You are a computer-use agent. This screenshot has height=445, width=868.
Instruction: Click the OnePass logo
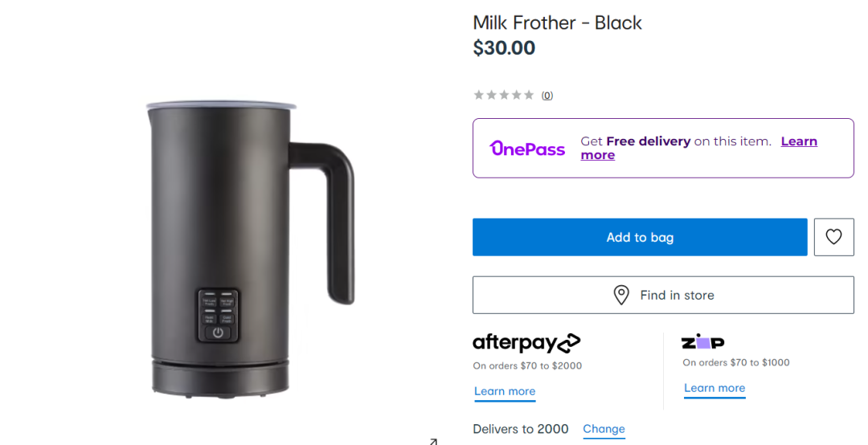tap(527, 149)
